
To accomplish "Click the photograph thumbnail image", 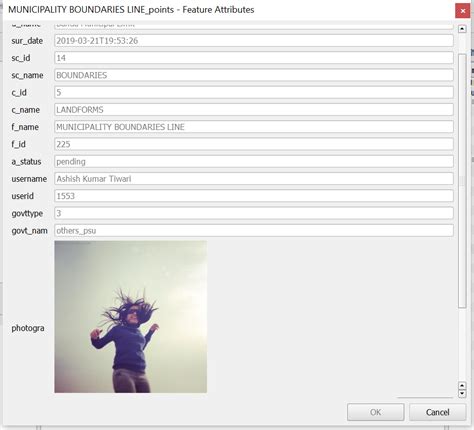I will pos(131,317).
